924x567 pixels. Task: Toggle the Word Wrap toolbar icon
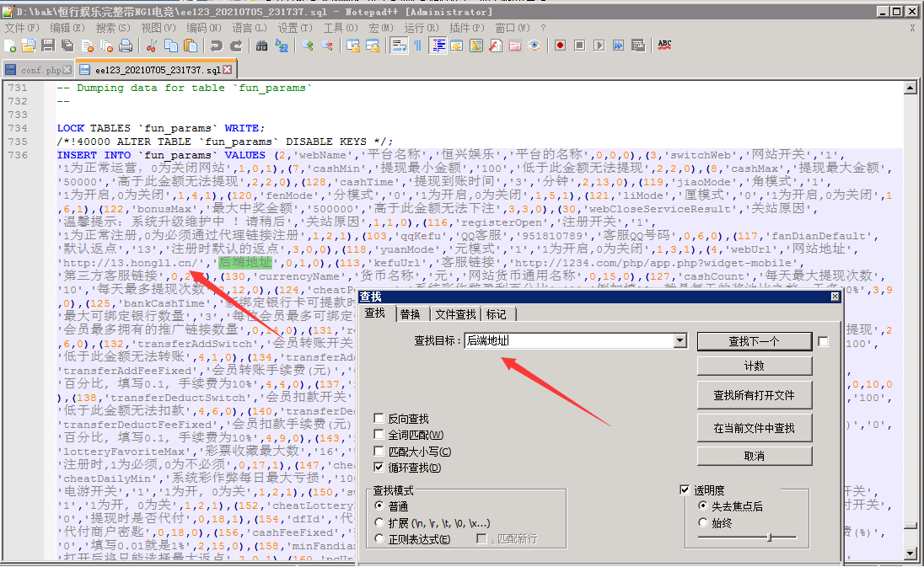[x=399, y=46]
